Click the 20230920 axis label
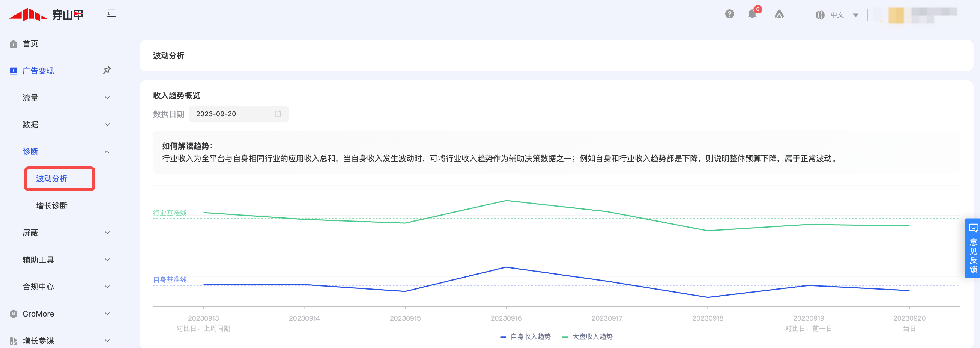The image size is (980, 348). click(x=909, y=318)
